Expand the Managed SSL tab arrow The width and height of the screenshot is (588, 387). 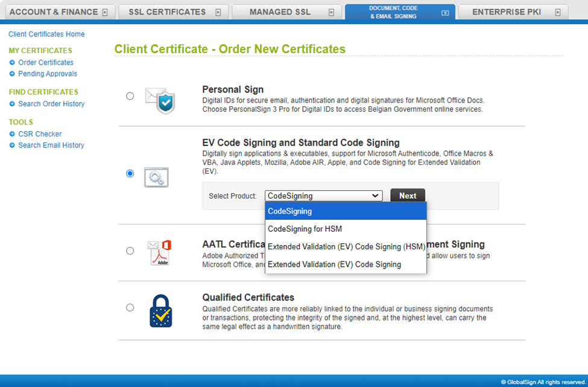332,13
